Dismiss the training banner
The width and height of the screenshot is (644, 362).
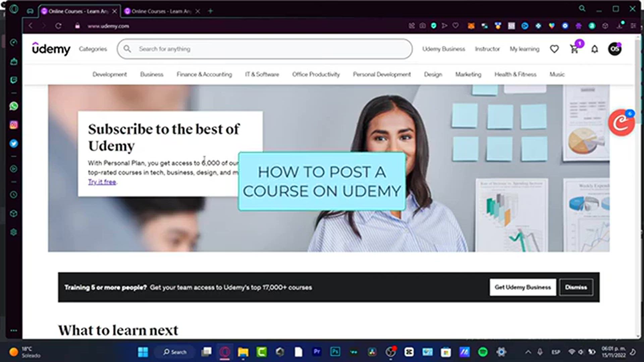tap(576, 287)
